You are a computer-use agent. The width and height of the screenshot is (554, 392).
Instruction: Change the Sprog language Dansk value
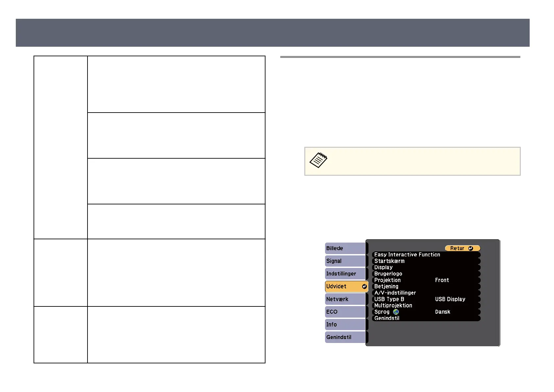click(442, 312)
